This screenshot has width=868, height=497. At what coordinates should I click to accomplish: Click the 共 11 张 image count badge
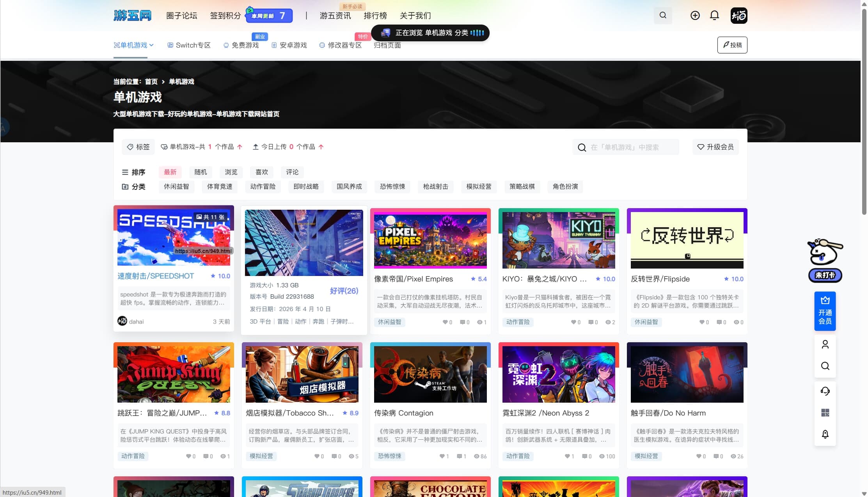(210, 217)
